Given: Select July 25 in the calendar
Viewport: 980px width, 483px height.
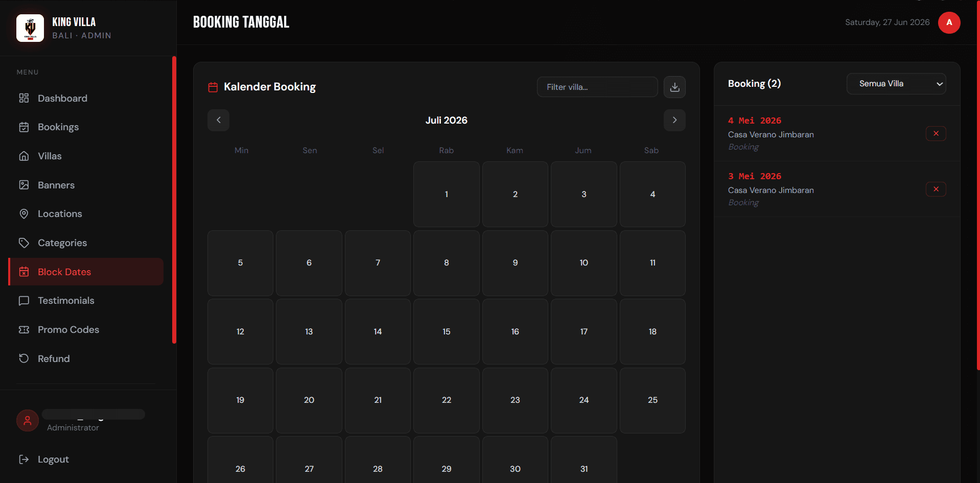Looking at the screenshot, I should 652,400.
